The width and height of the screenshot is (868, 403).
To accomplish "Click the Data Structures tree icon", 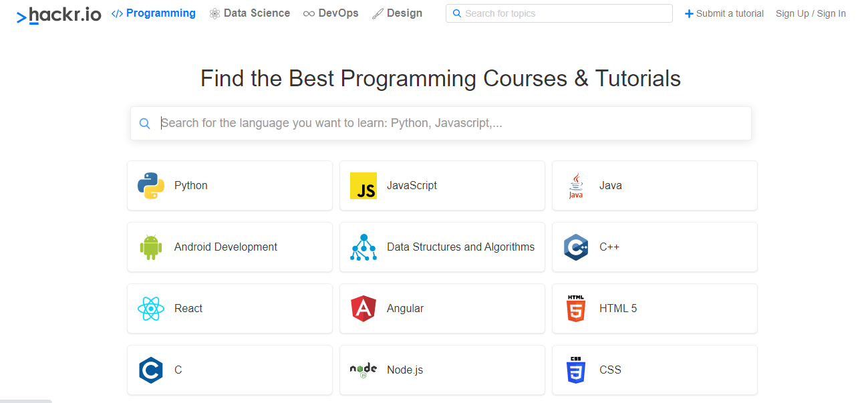I will coord(364,247).
